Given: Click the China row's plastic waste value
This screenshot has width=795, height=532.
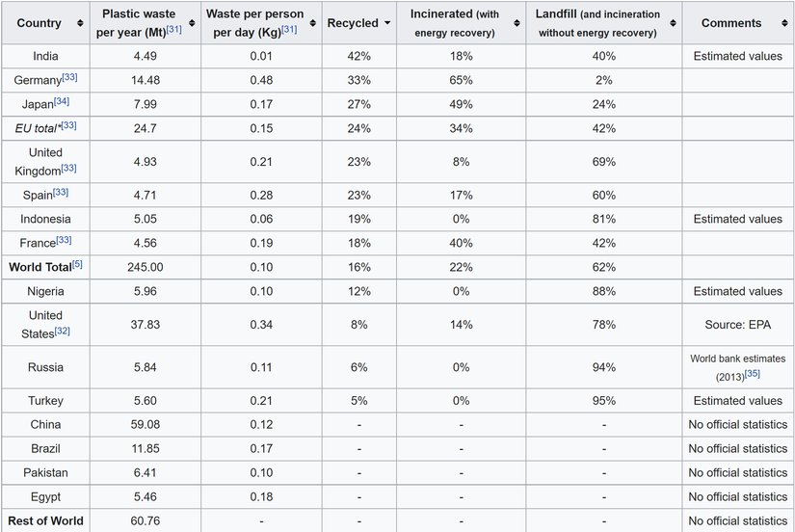Looking at the screenshot, I should pos(151,424).
